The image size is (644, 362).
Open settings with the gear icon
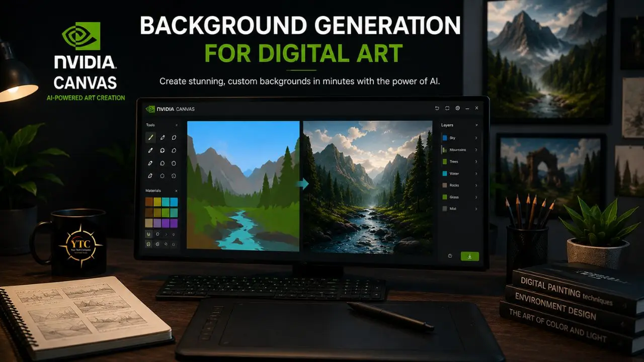tap(457, 109)
